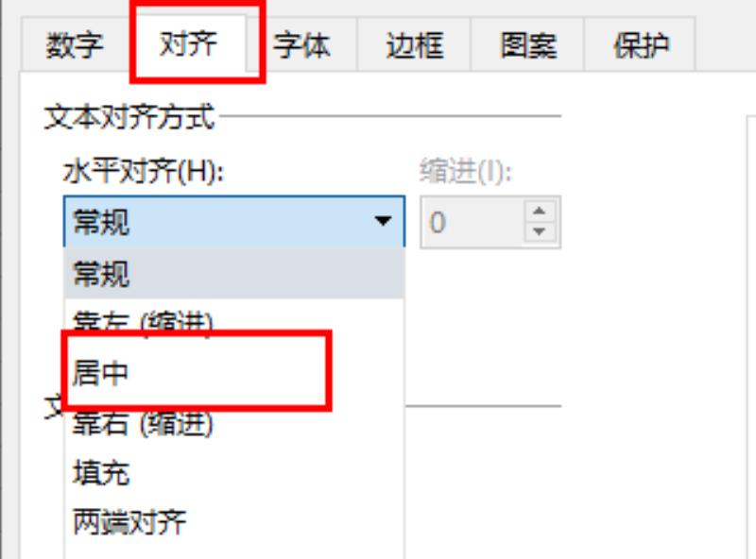Increase indent with the up spinner arrow

(x=540, y=211)
